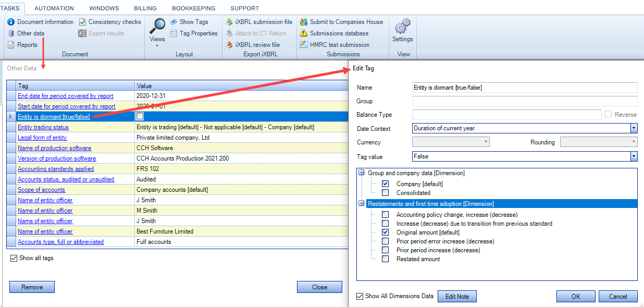
Task: Click Submit to Companies House icon
Action: [304, 22]
